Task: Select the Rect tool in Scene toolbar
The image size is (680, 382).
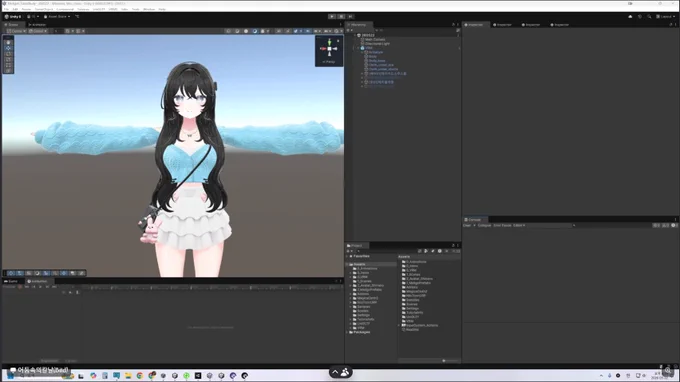Action: coord(8,65)
